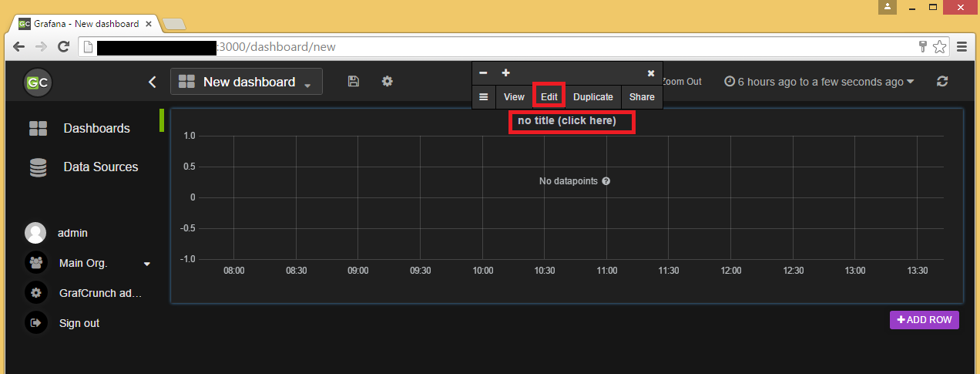Open a new browser tab

click(173, 24)
